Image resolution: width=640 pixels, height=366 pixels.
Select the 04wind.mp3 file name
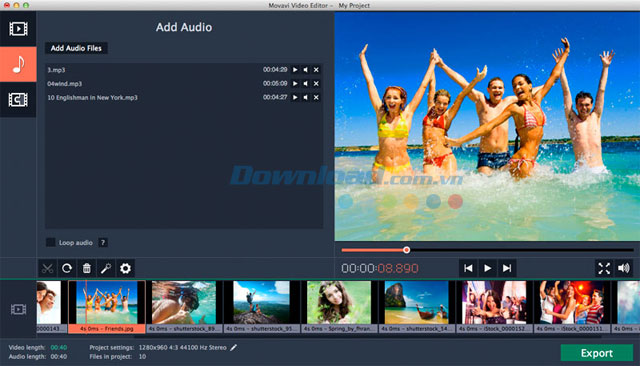coord(64,84)
